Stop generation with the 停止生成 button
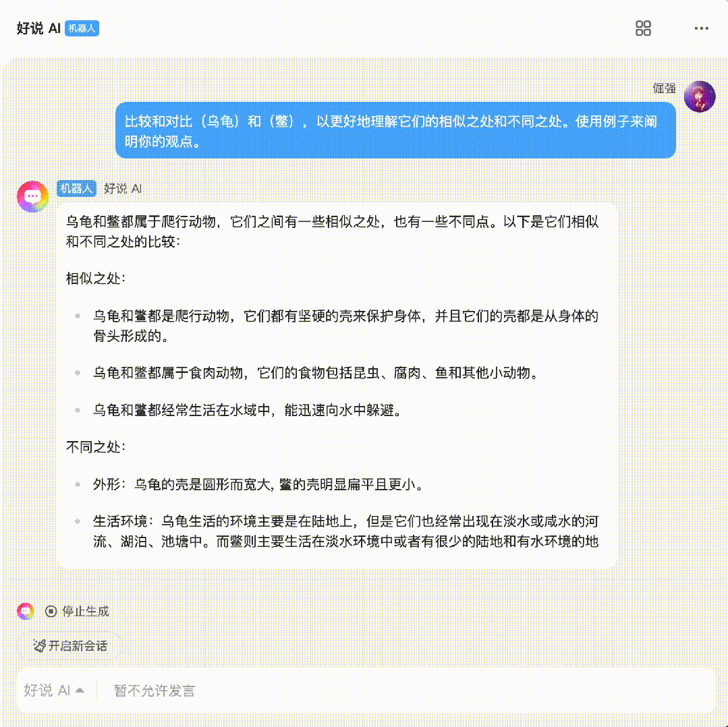The image size is (728, 727). (x=77, y=611)
